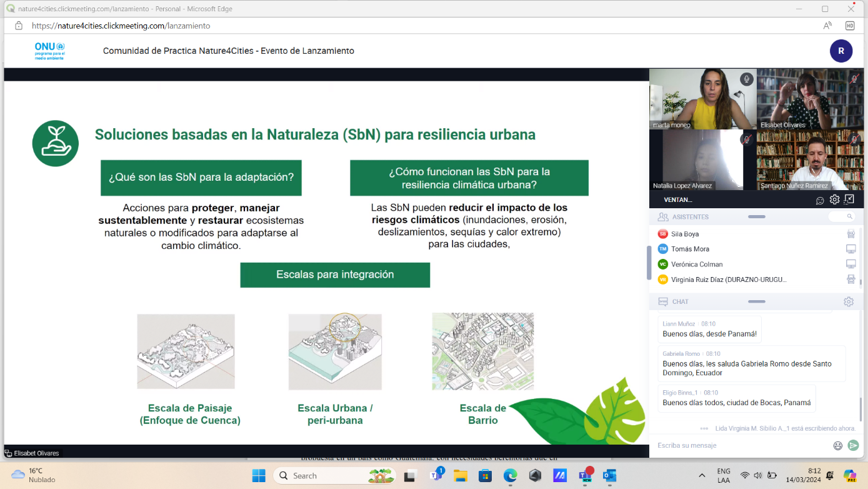This screenshot has width=868, height=489.
Task: Click the Asistentes people icon
Action: (663, 217)
